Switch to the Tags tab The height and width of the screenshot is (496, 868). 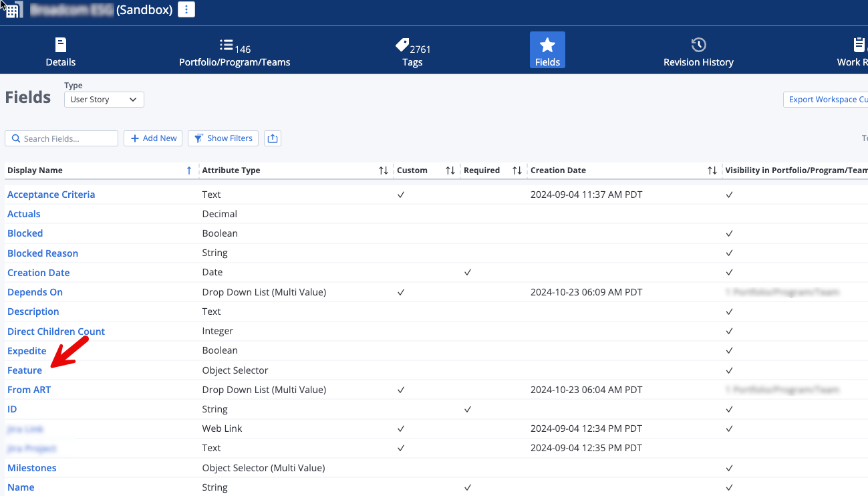(x=412, y=52)
